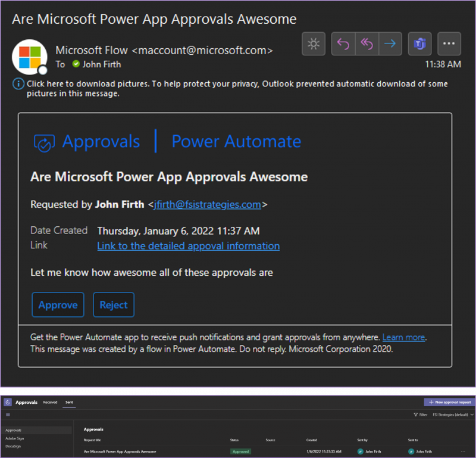This screenshot has width=476, height=458.
Task: Click the Microsoft Flow sender avatar
Action: click(x=30, y=57)
